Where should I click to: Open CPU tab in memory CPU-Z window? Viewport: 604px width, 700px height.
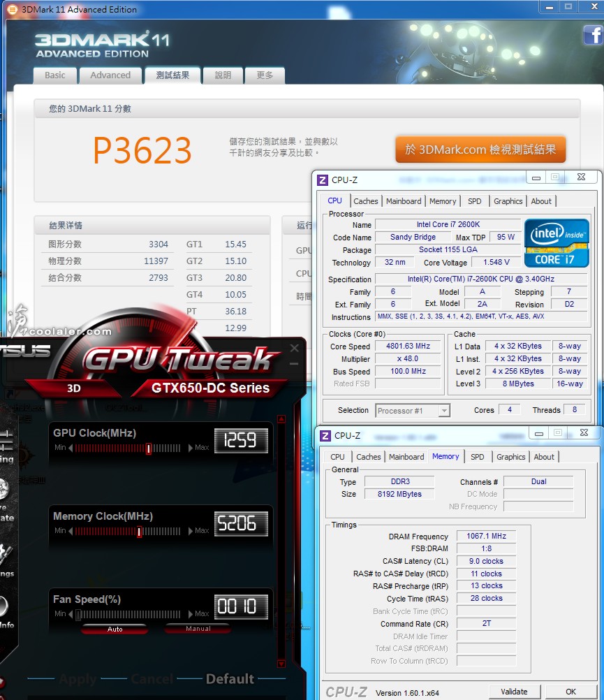[338, 457]
